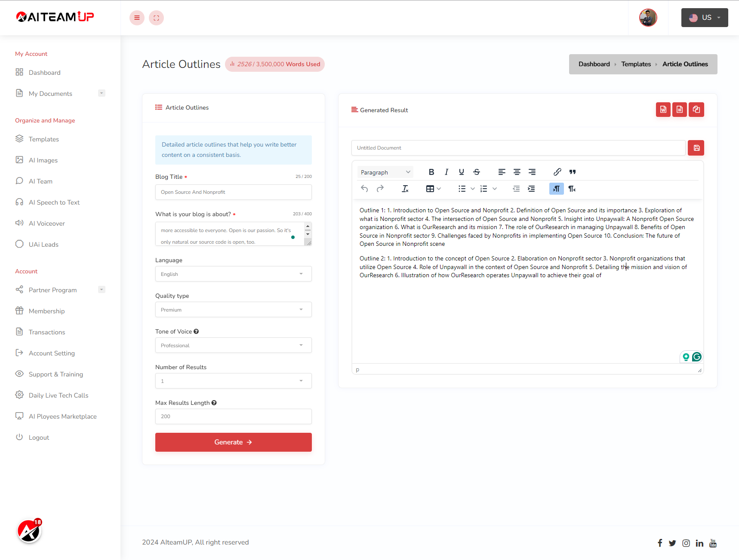Toggle fullscreen mode
This screenshot has width=739, height=560.
156,18
